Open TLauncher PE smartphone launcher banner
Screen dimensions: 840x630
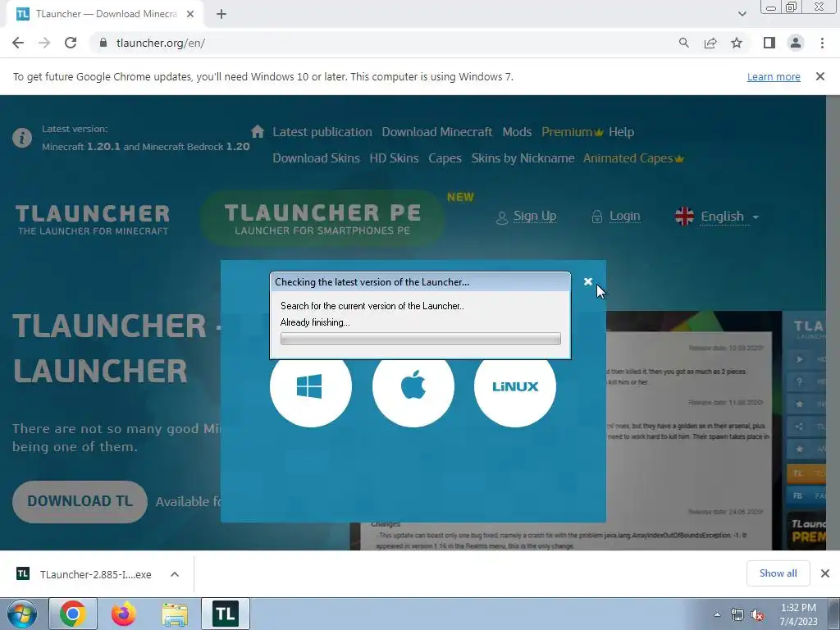point(322,218)
